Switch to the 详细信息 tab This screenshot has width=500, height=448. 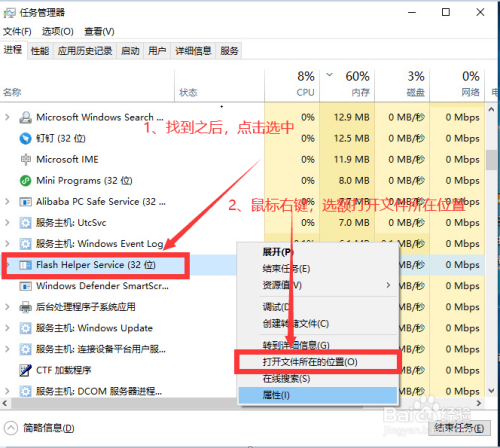pos(193,51)
